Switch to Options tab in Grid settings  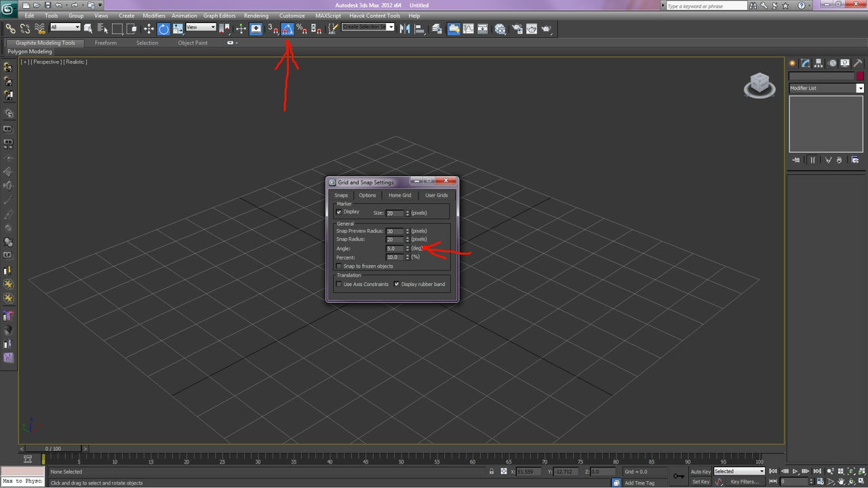(x=368, y=195)
